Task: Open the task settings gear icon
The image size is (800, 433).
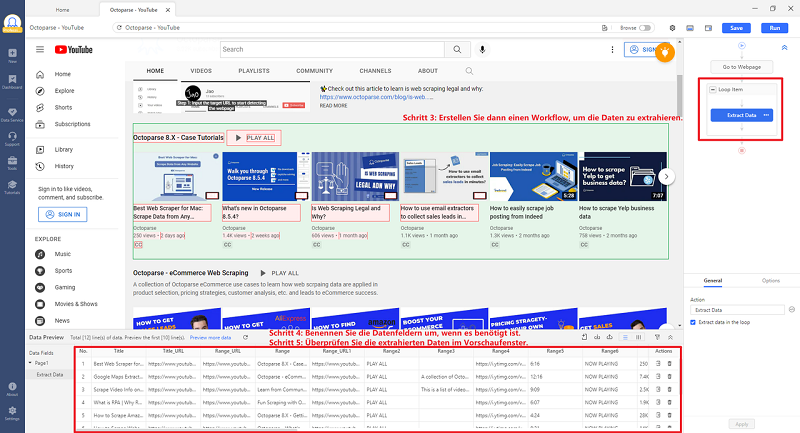Action: 672,28
